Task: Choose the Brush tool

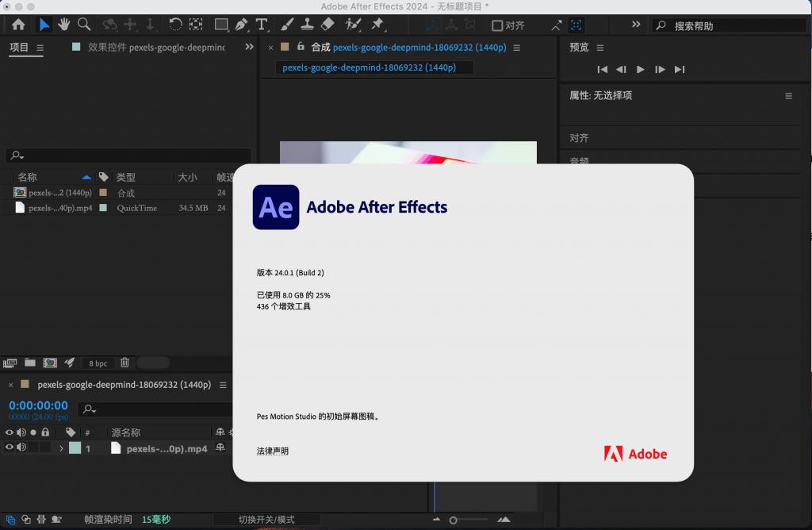Action: [286, 25]
